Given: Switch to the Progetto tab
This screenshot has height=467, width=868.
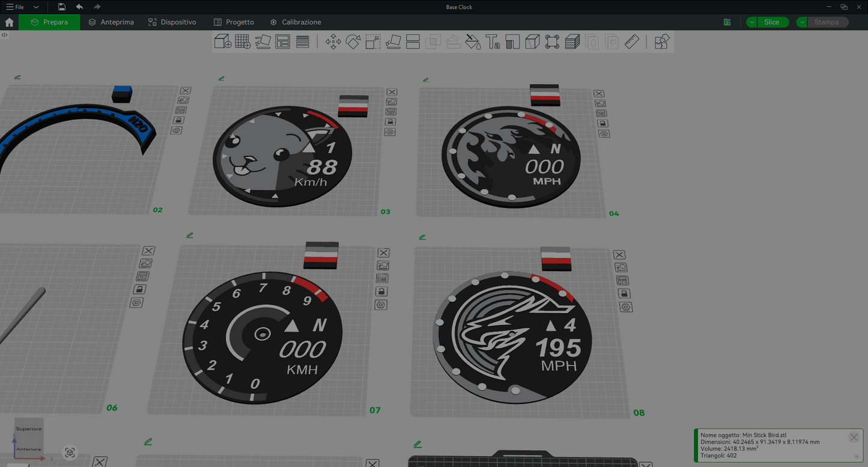Looking at the screenshot, I should pos(234,22).
